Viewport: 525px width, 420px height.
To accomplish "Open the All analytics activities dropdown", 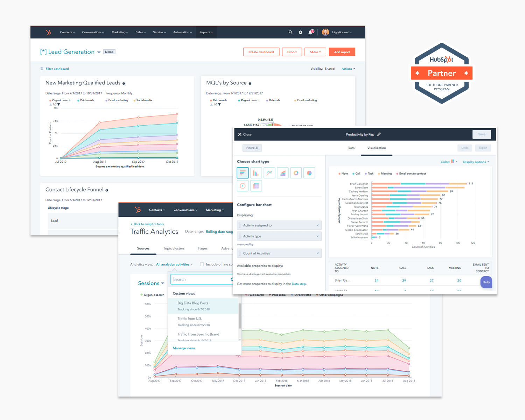I will [x=174, y=264].
